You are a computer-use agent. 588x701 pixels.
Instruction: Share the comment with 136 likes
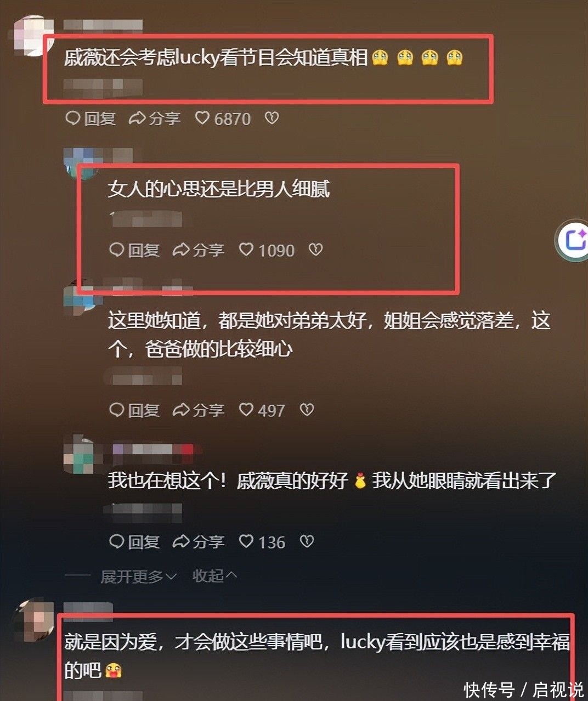(x=199, y=542)
